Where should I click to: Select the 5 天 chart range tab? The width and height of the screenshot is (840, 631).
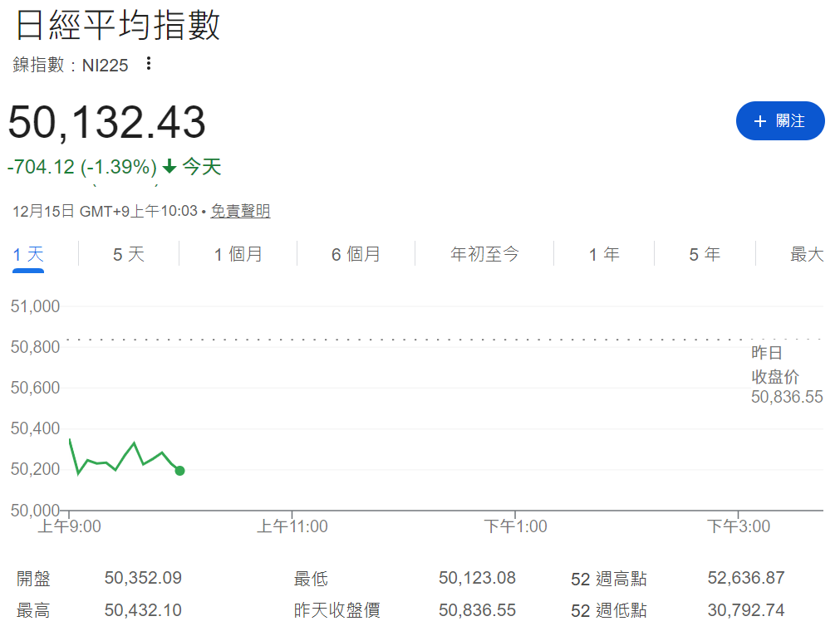tap(128, 254)
